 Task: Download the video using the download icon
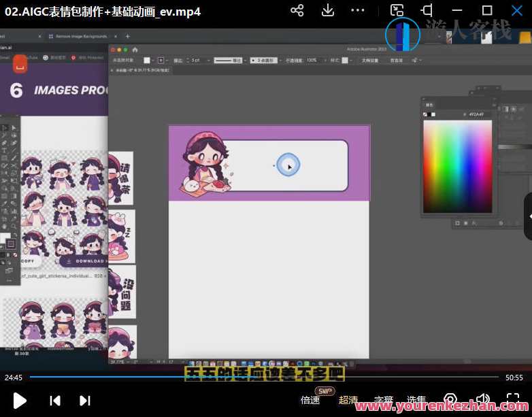coord(328,10)
